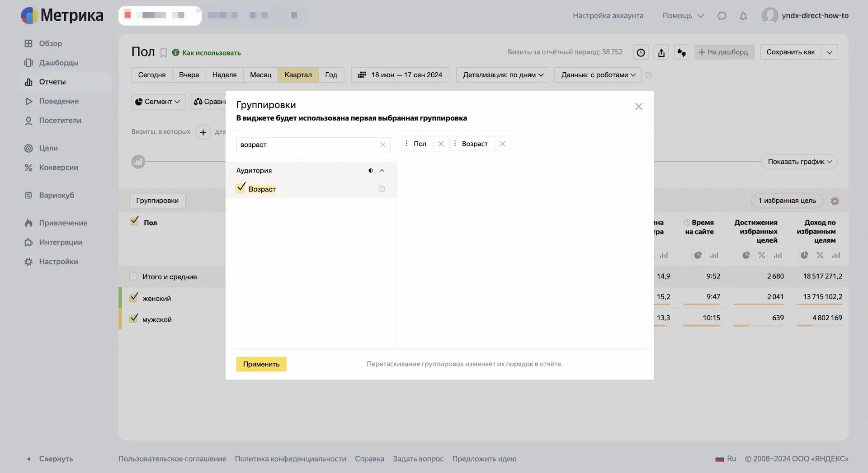Open the chat messages icon in header
Viewport: 868px width, 473px height.
tap(722, 16)
